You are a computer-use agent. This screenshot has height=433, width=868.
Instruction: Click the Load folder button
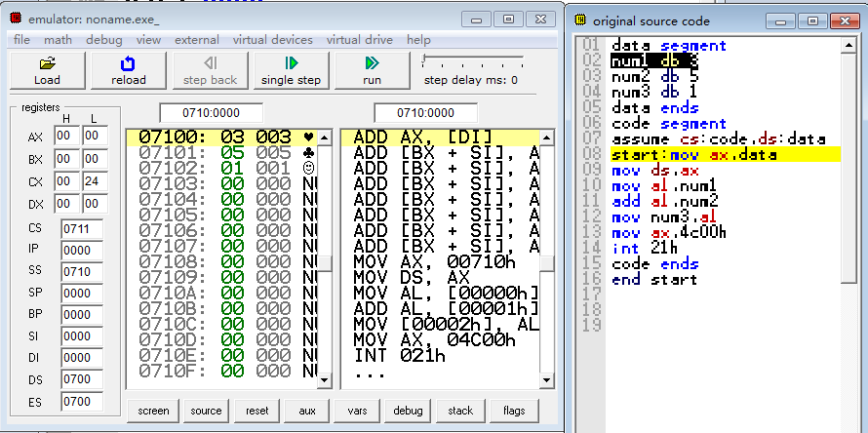click(x=47, y=70)
